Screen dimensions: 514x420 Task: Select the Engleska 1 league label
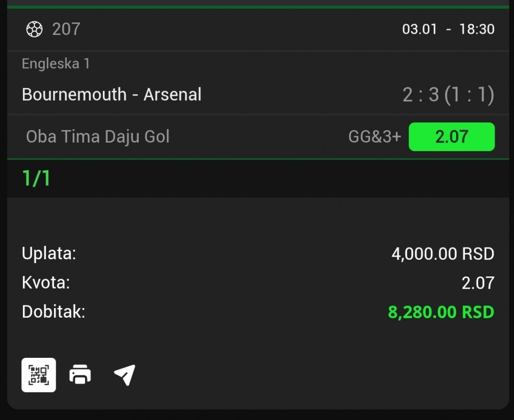click(x=56, y=64)
